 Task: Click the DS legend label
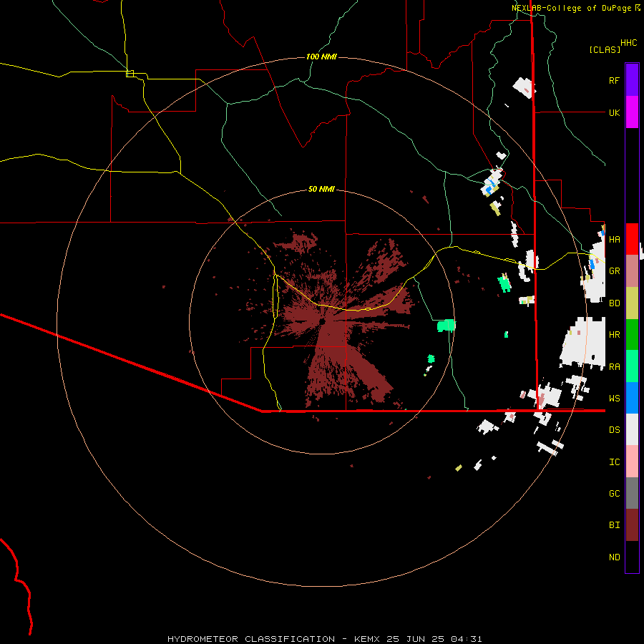614,430
